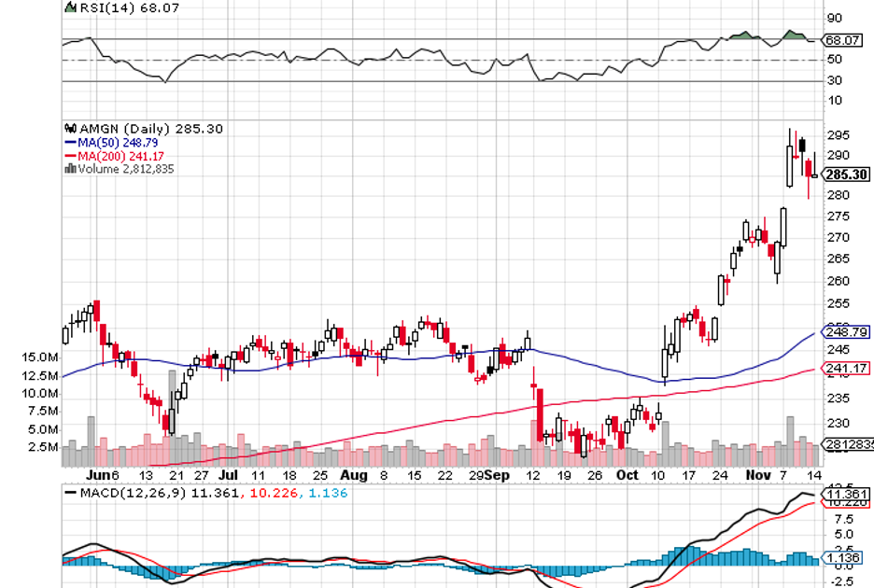Click the Oct label on the date axis
874x588 pixels.
pyautogui.click(x=627, y=474)
